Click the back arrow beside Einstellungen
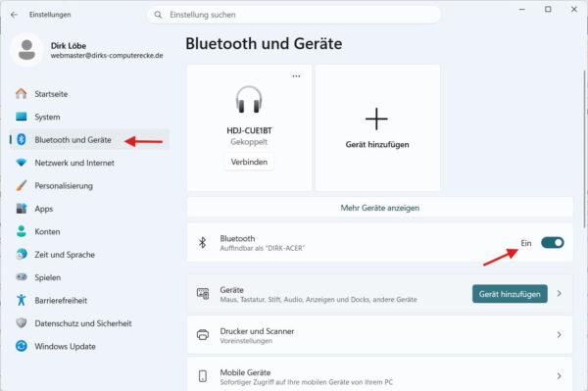 click(x=15, y=15)
